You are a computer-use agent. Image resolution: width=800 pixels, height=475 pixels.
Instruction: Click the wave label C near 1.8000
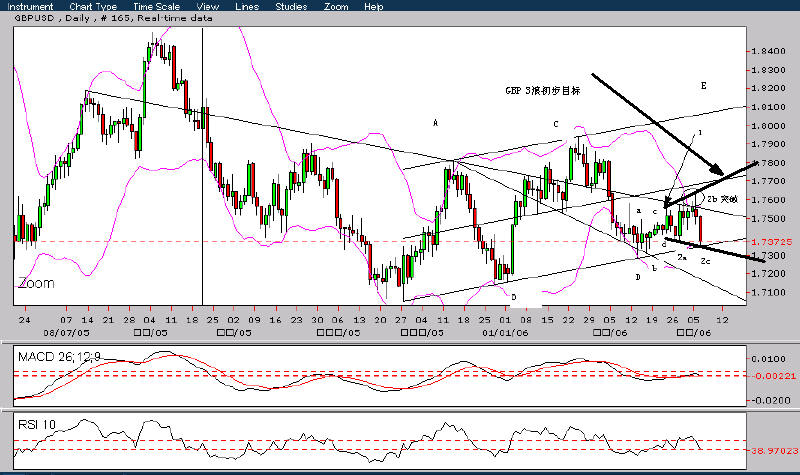click(556, 124)
